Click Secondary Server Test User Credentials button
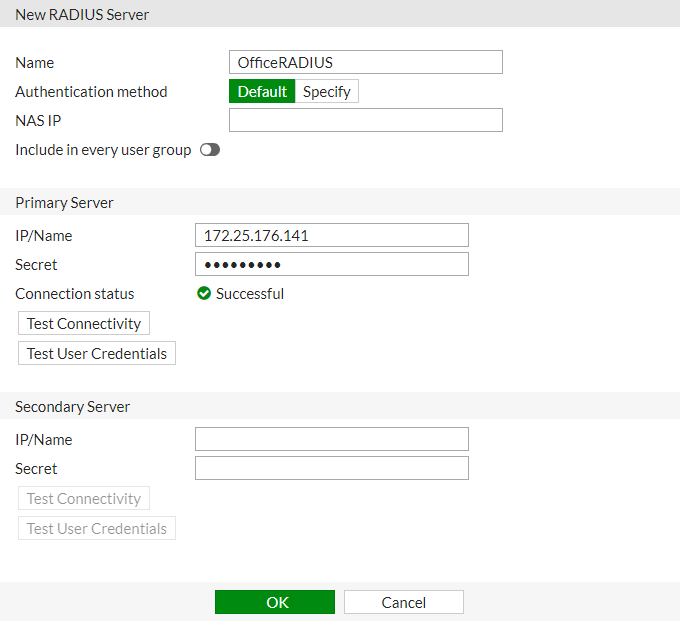Screen dimensions: 680x621 (97, 528)
